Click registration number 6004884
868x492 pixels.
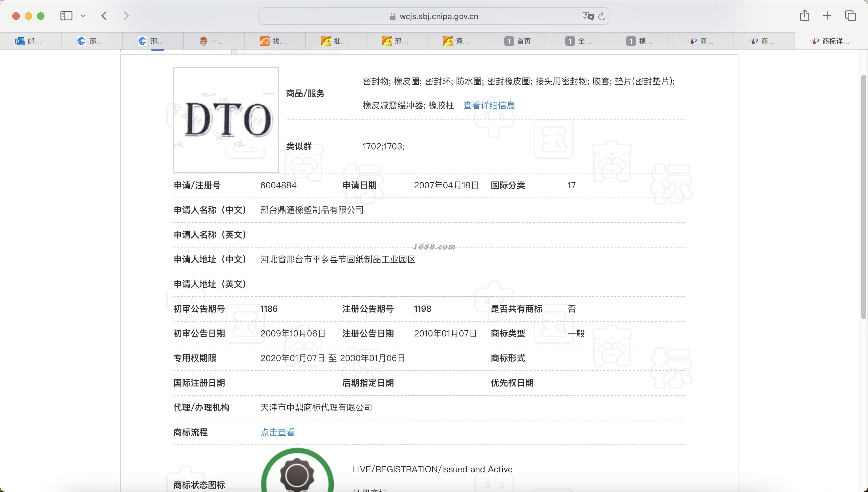click(x=279, y=186)
